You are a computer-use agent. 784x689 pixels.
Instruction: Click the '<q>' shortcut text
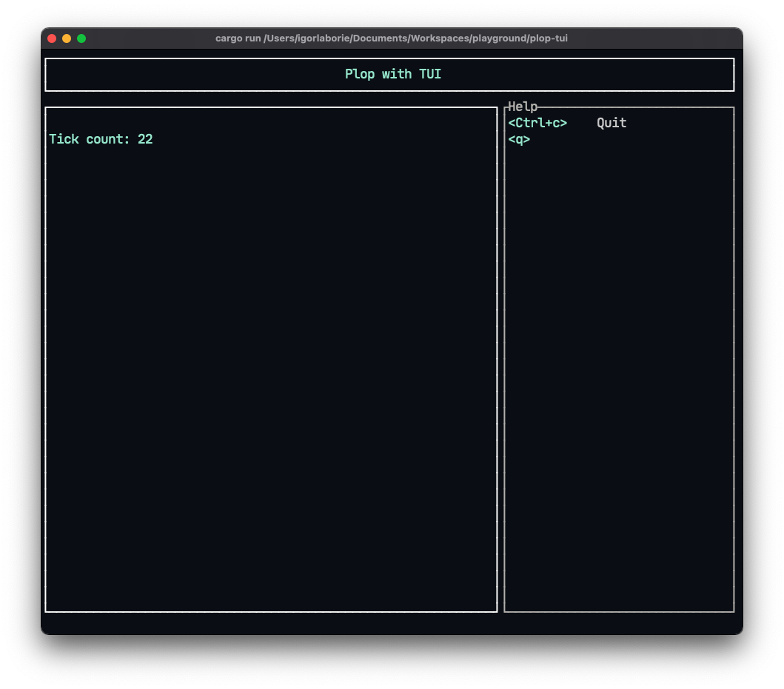(x=519, y=139)
